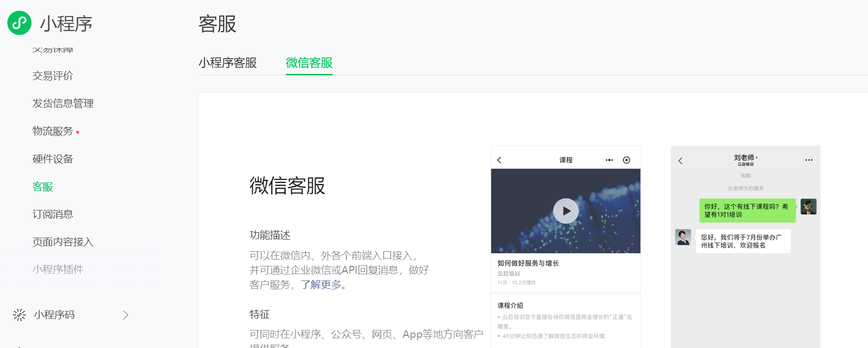Switch to the 小程序客服 tab
This screenshot has width=868, height=348.
(228, 63)
